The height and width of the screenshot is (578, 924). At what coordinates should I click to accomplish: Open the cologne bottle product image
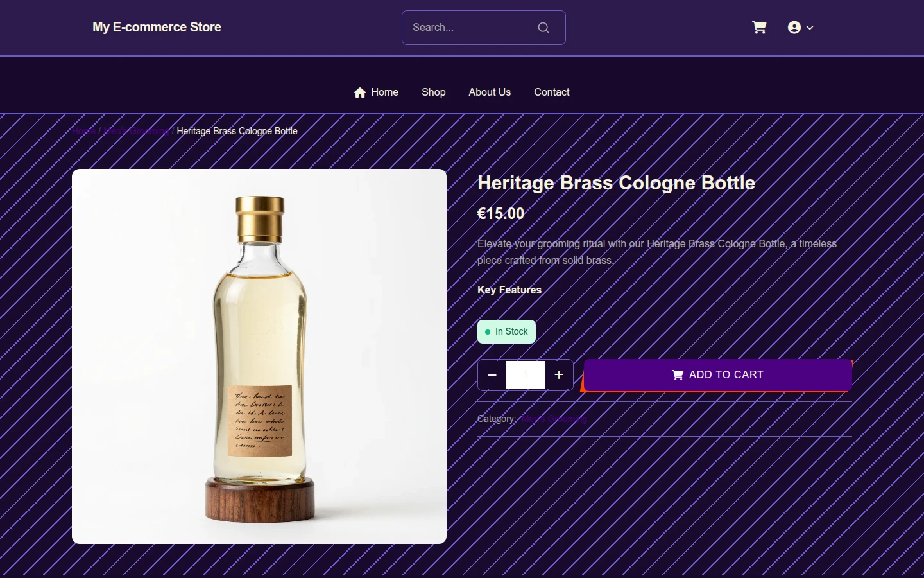[259, 356]
